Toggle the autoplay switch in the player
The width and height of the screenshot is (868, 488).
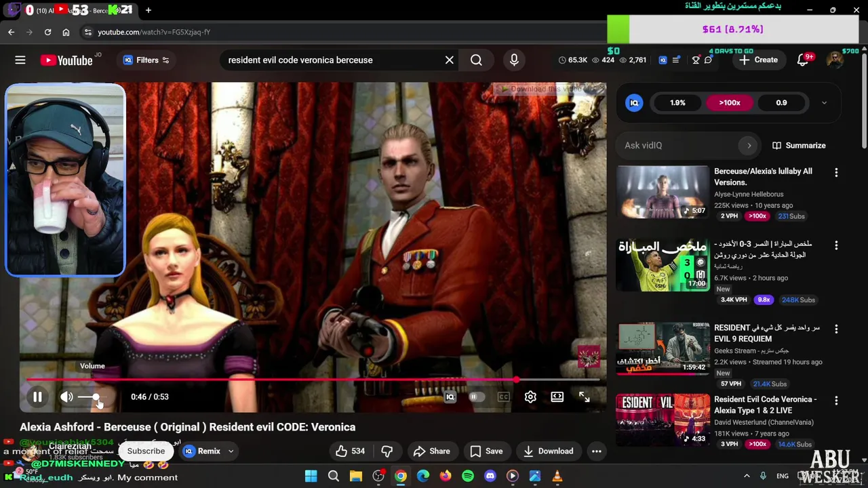(x=476, y=397)
